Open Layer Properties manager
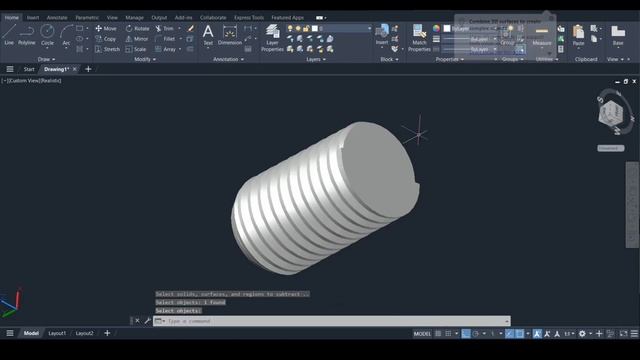 [272, 38]
